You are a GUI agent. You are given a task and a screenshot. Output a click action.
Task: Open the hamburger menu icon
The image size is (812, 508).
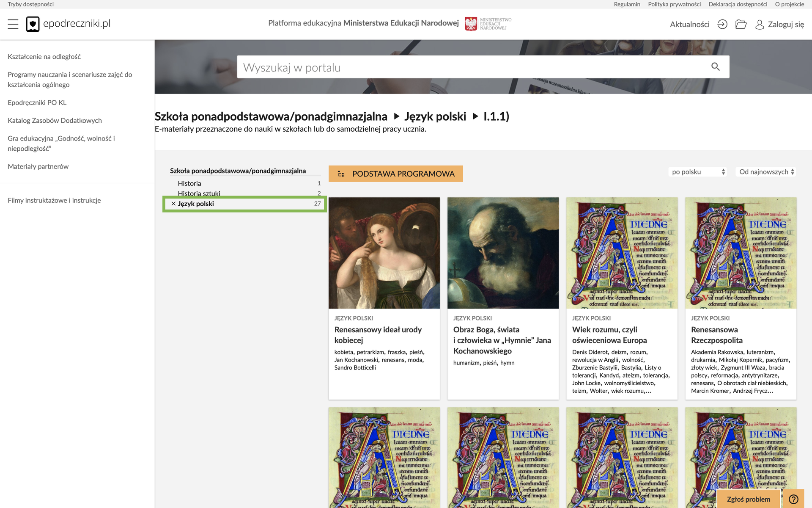click(x=13, y=24)
